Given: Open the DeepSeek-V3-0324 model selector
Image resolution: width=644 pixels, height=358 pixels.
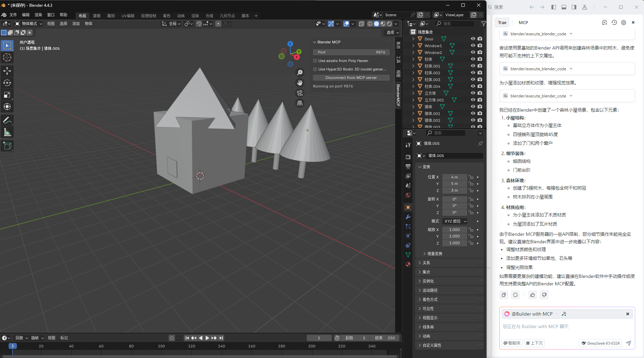Looking at the screenshot, I should 600,343.
